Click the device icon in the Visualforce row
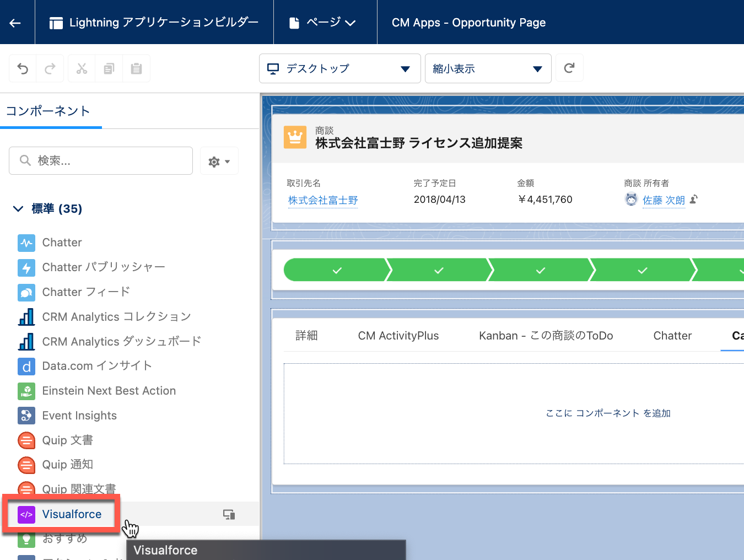This screenshot has width=744, height=560. click(229, 514)
